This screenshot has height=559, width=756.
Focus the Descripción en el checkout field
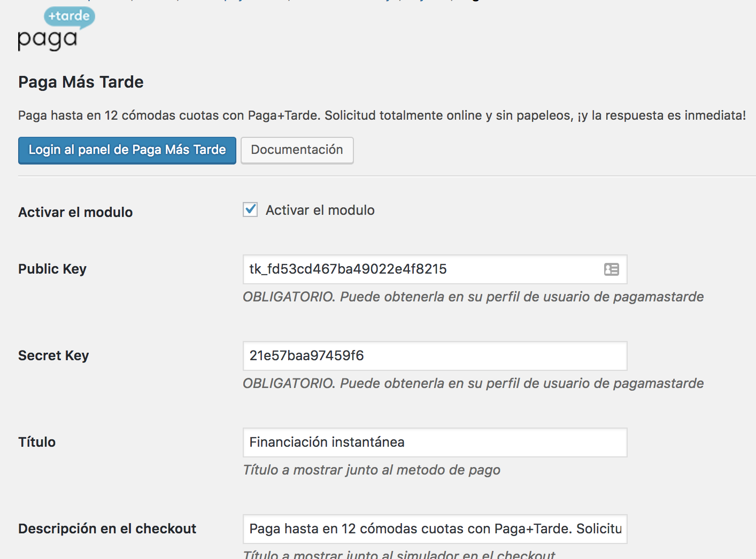point(434,529)
